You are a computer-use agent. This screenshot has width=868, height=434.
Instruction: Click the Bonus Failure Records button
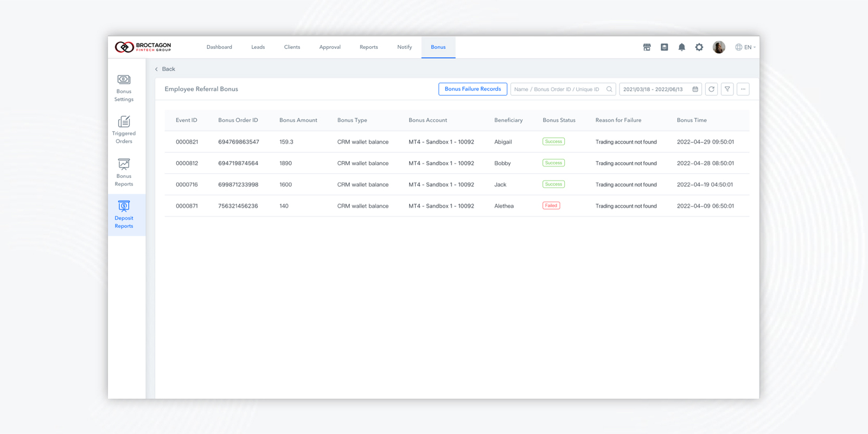pos(473,89)
